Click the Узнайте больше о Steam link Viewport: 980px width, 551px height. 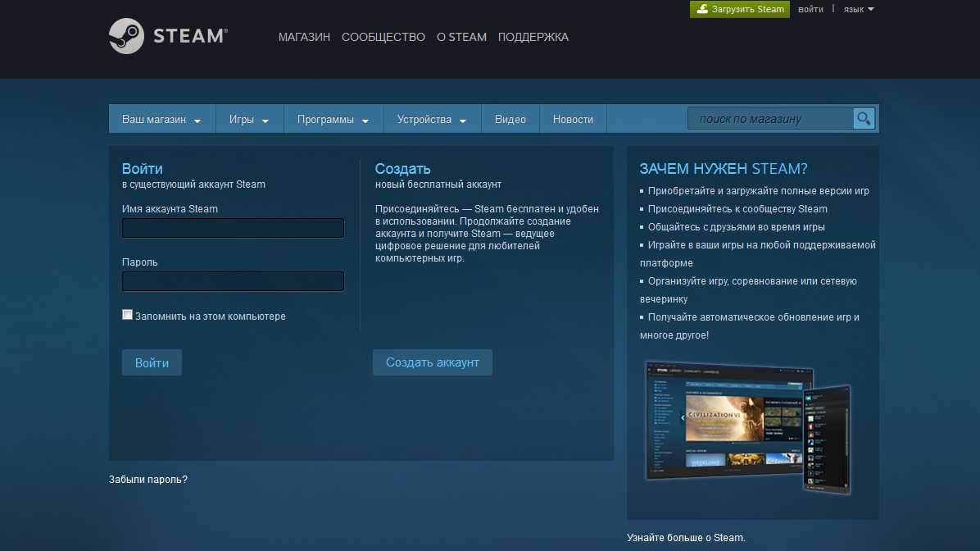point(686,537)
